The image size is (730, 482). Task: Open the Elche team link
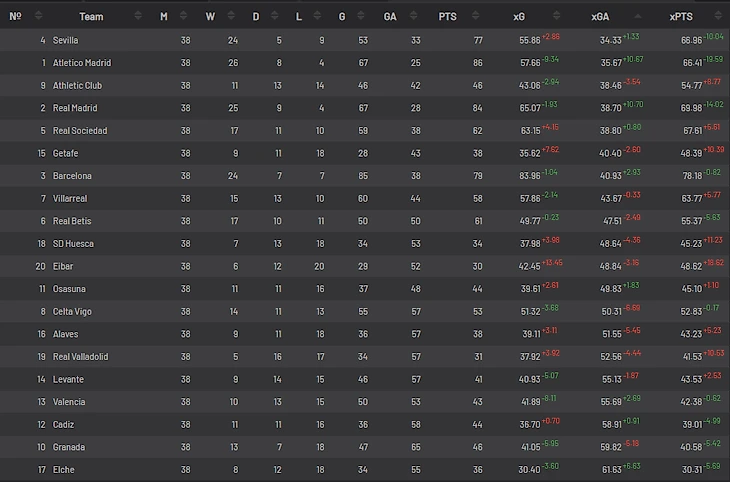pos(64,469)
